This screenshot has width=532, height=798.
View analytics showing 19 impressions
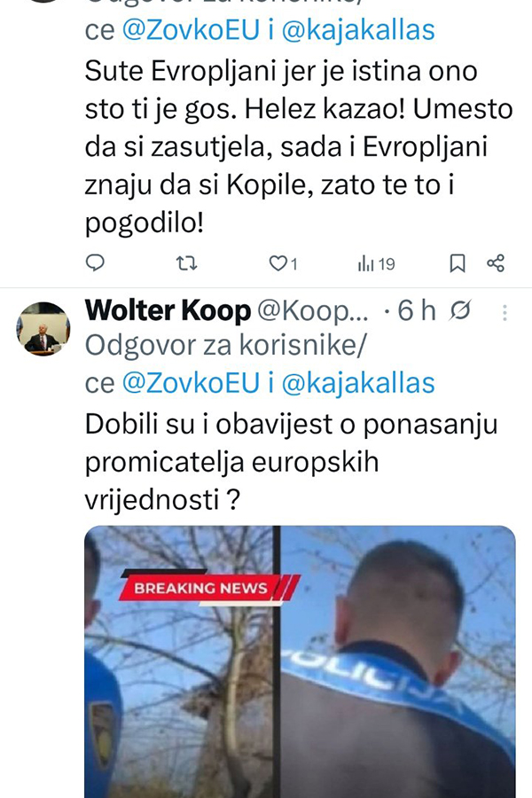point(376,263)
